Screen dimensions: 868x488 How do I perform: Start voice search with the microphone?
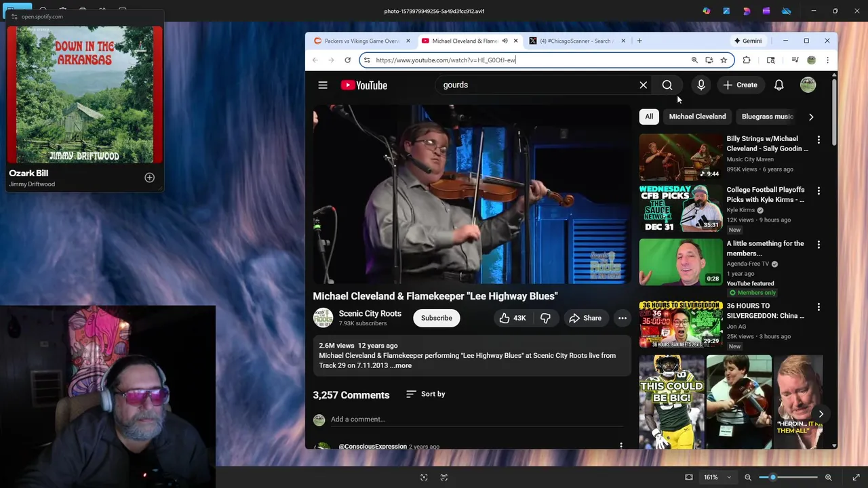701,85
